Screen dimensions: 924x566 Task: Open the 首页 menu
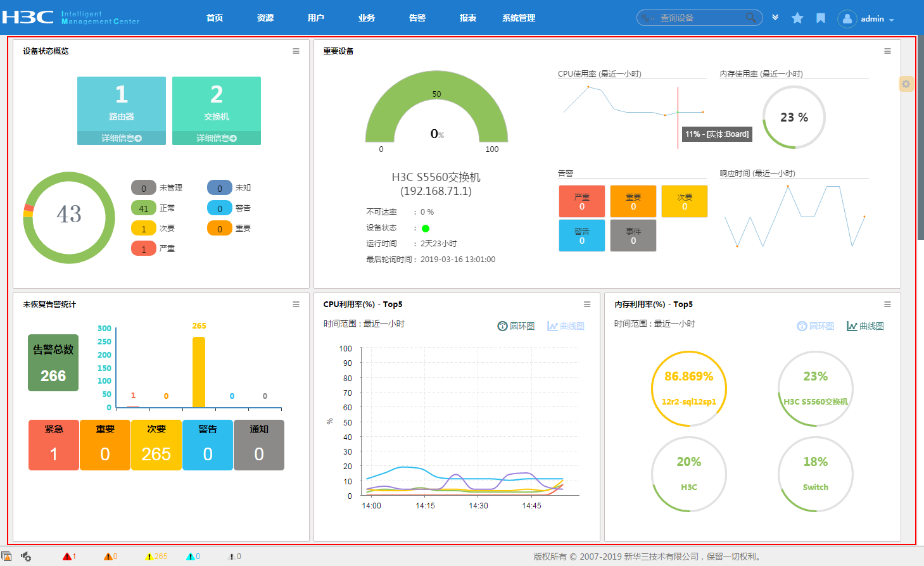(215, 18)
